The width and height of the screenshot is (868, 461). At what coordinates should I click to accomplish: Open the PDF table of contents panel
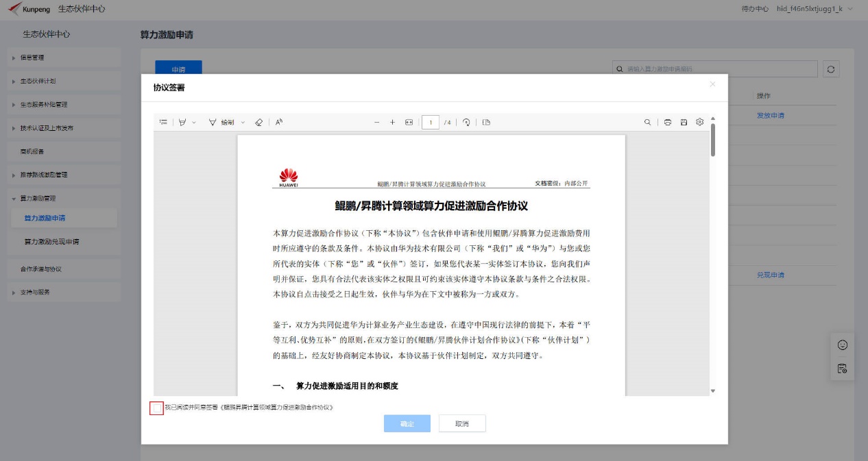coord(163,122)
